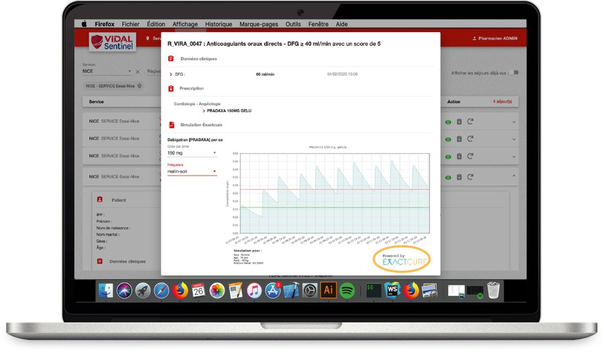604x364 pixels.
Task: Open Music (iTunes) from the Dock
Action: [x=254, y=290]
